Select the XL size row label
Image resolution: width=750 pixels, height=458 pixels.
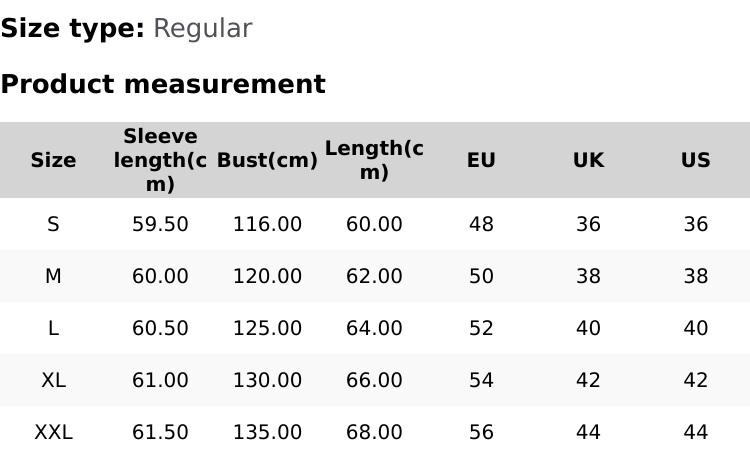coord(53,380)
